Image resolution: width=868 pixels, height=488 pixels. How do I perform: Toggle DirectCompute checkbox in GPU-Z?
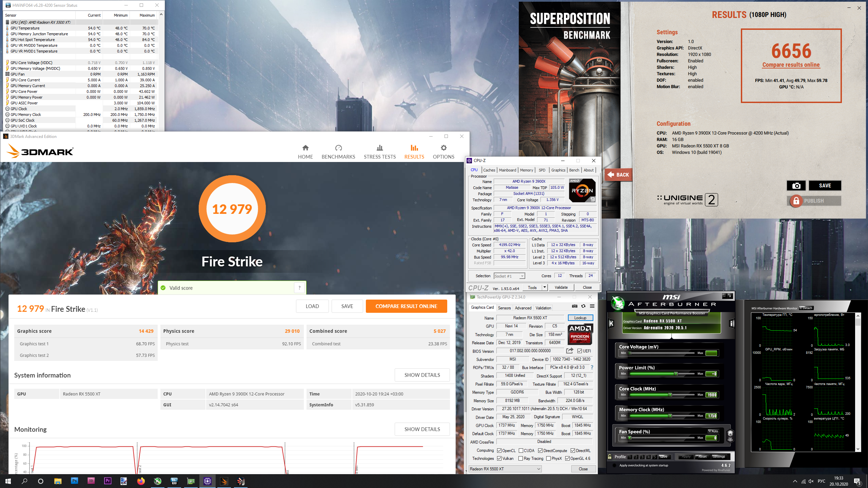click(x=540, y=450)
